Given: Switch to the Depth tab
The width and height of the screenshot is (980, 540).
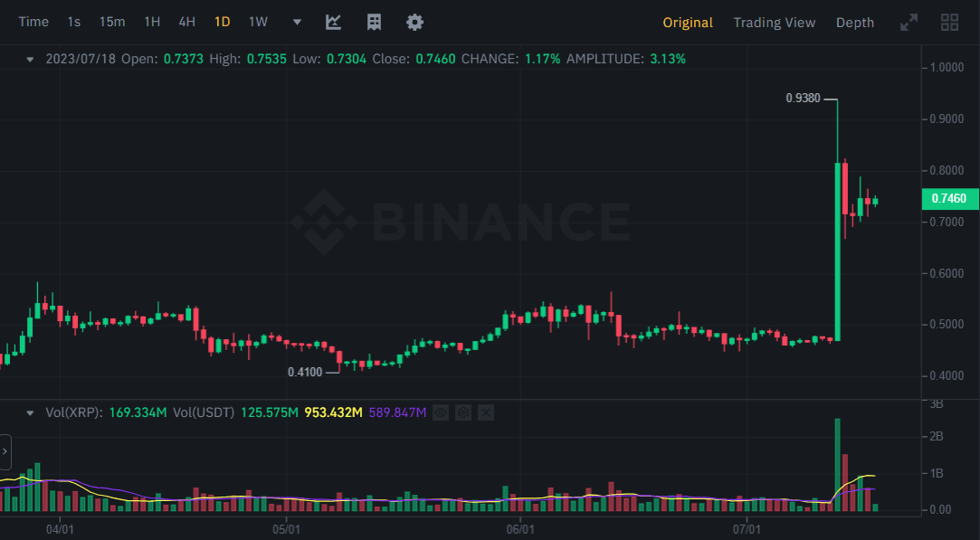Looking at the screenshot, I should pyautogui.click(x=855, y=23).
